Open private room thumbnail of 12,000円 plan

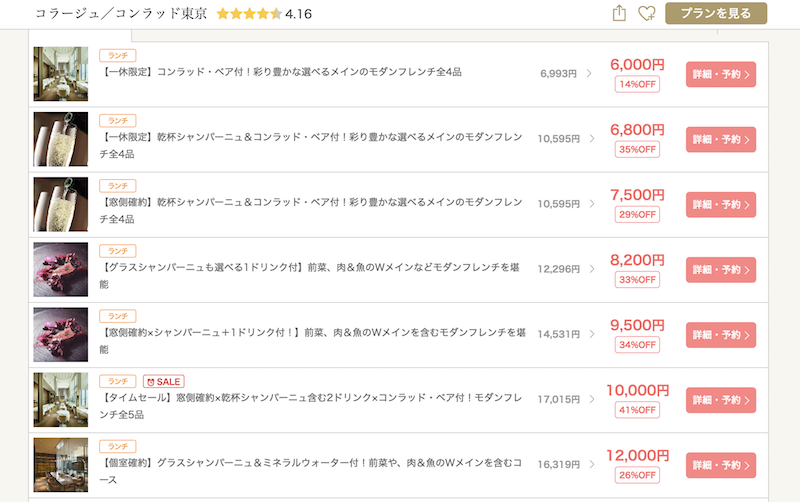point(61,465)
